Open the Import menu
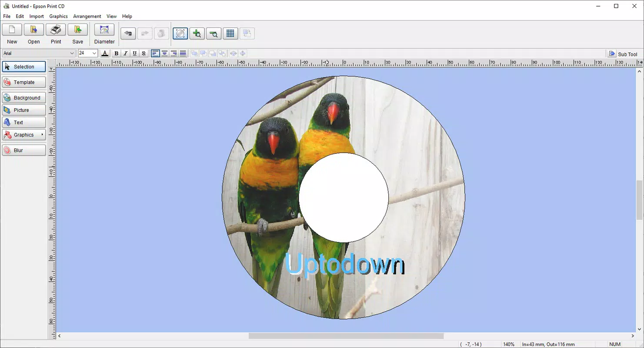 click(37, 16)
